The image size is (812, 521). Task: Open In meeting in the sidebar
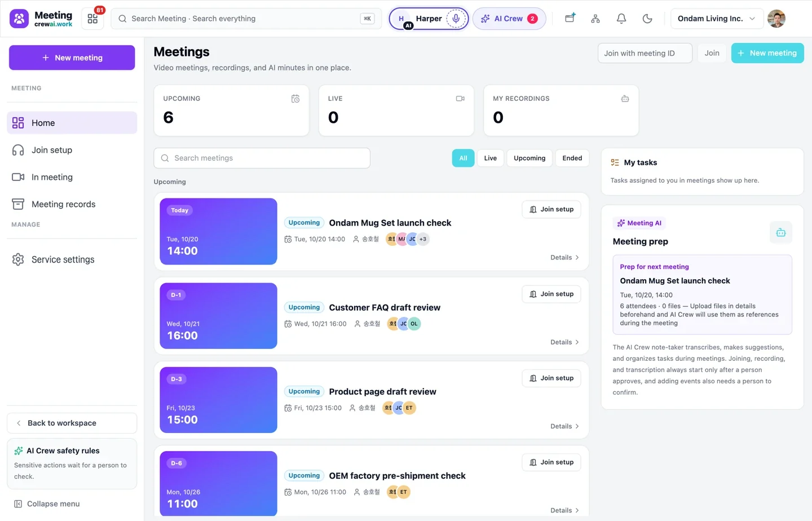72,177
